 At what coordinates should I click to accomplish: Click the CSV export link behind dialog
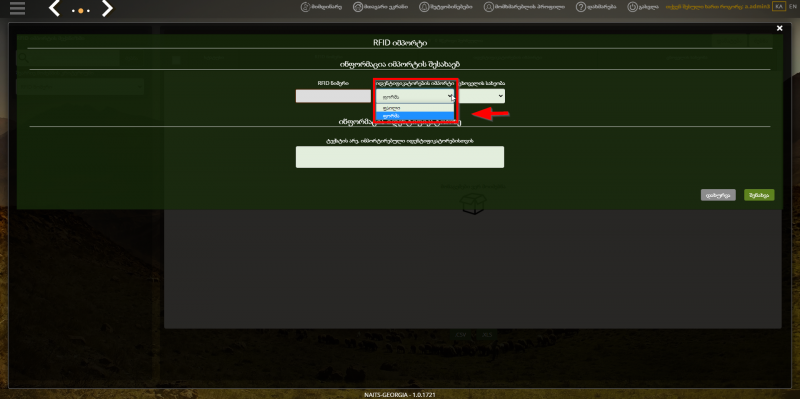tap(461, 335)
